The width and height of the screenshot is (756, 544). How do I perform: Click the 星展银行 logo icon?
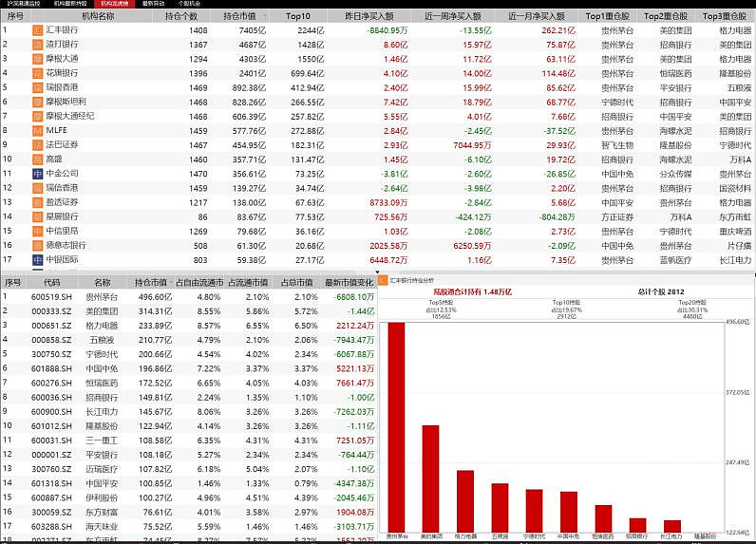38,216
